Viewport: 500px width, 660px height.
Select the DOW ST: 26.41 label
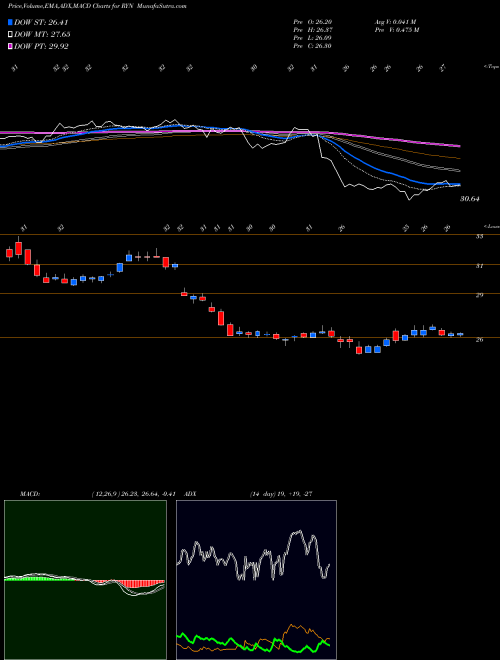point(41,22)
